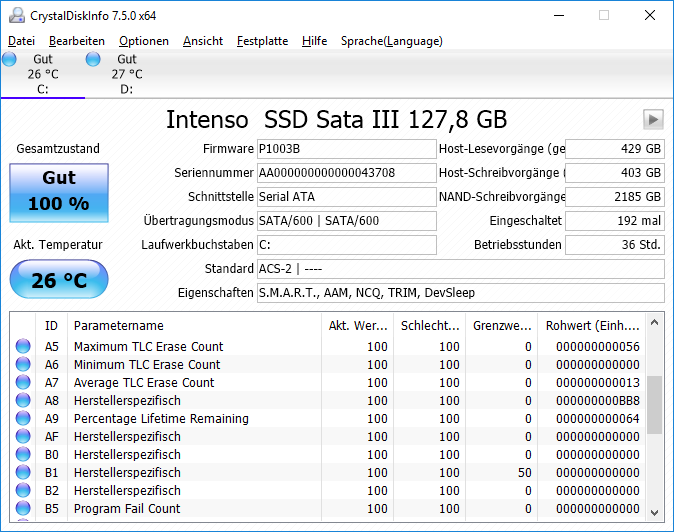Viewport: 674px width, 532px height.
Task: Select the Percentage Lifetime Remaining row
Action: click(x=328, y=419)
